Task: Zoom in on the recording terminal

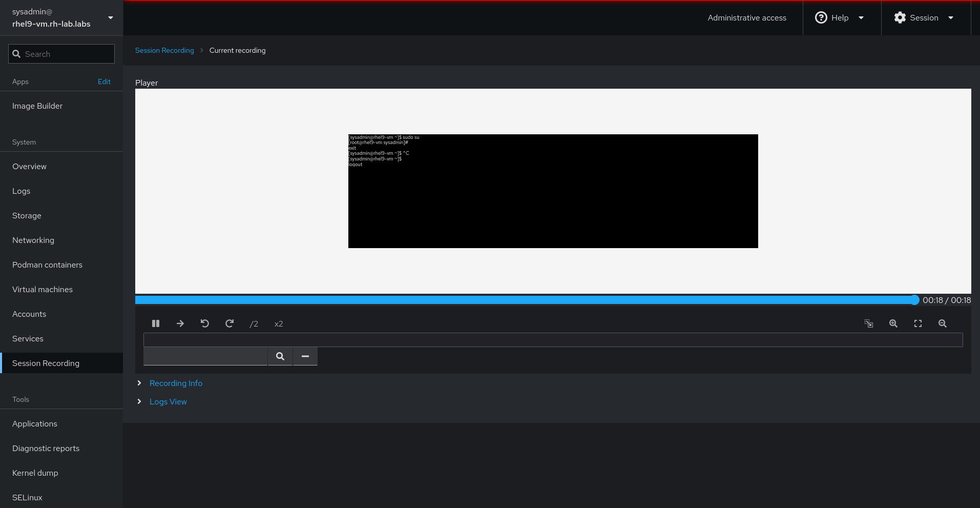Action: (893, 323)
